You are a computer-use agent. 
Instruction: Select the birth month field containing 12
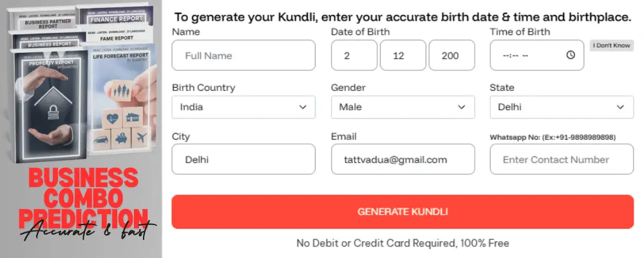pos(402,55)
